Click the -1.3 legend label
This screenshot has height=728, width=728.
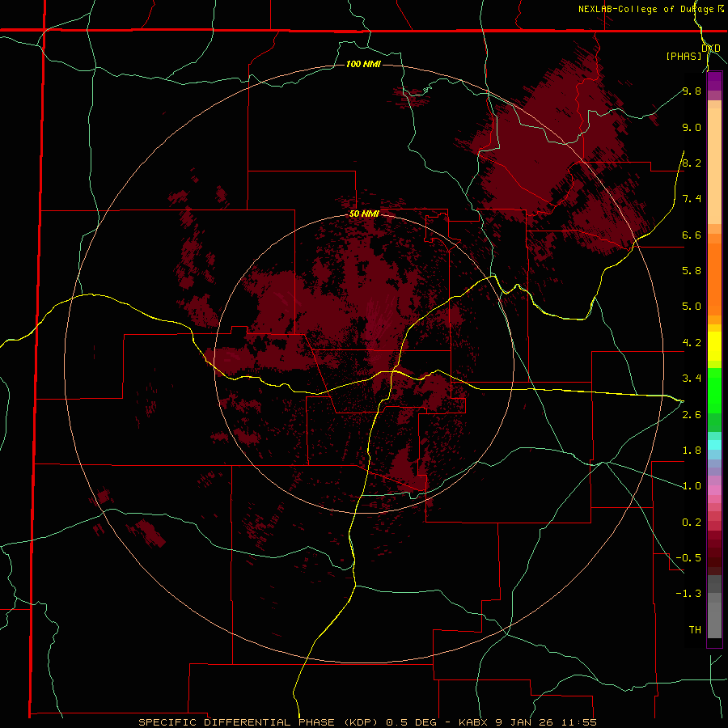coord(688,594)
